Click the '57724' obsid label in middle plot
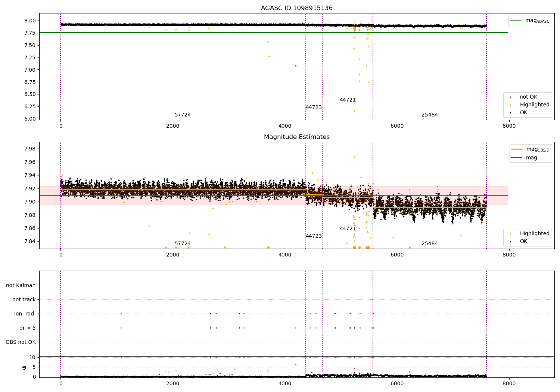560x392 pixels. point(183,244)
